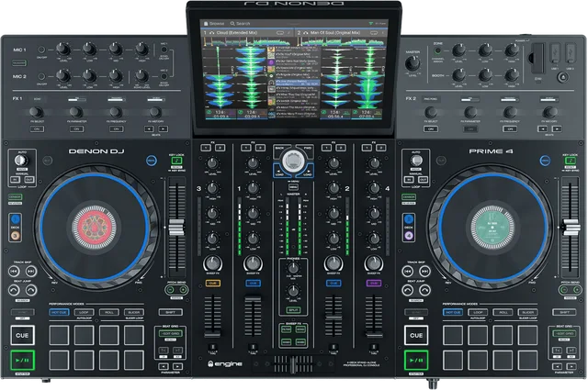Hold the SHIFT button on DENON DJ deck
Viewport: 588px width, 390px height.
point(171,312)
